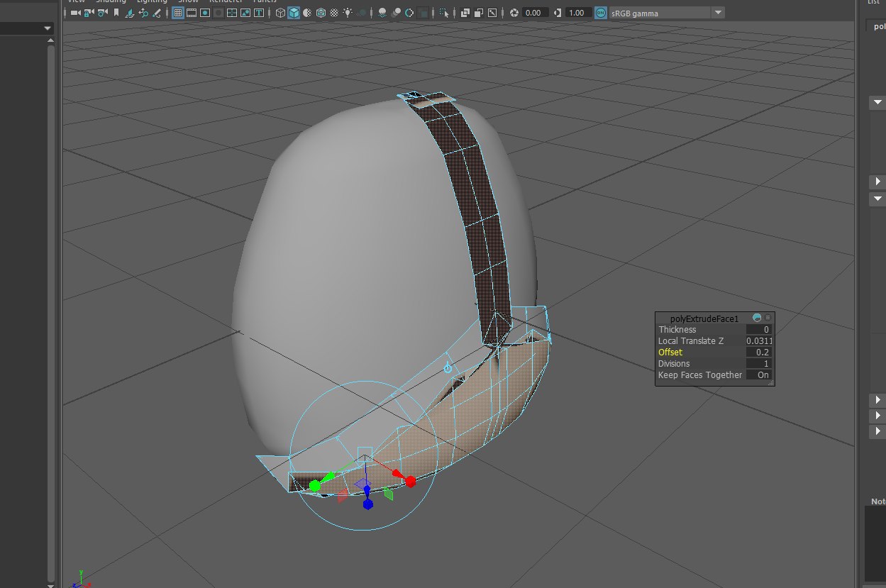Enable the 2D Pan/Zoom icon
This screenshot has width=886, height=588.
(x=143, y=13)
